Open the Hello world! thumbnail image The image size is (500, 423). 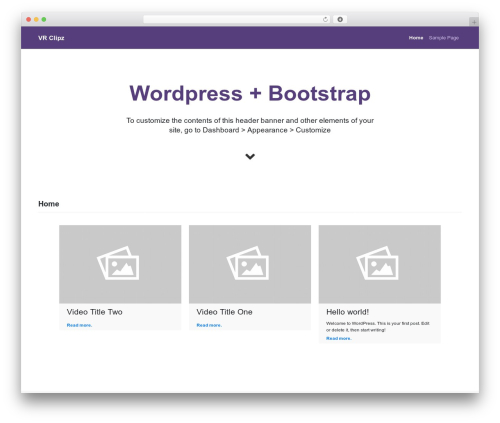pos(380,264)
